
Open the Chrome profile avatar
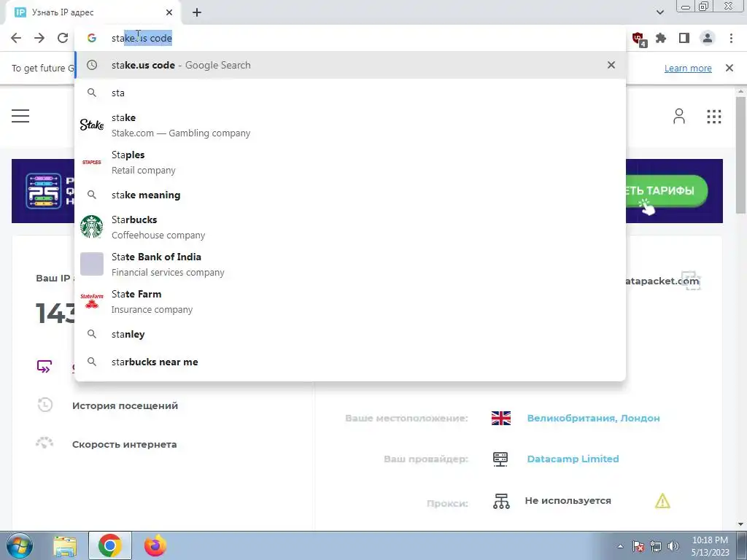pyautogui.click(x=708, y=38)
